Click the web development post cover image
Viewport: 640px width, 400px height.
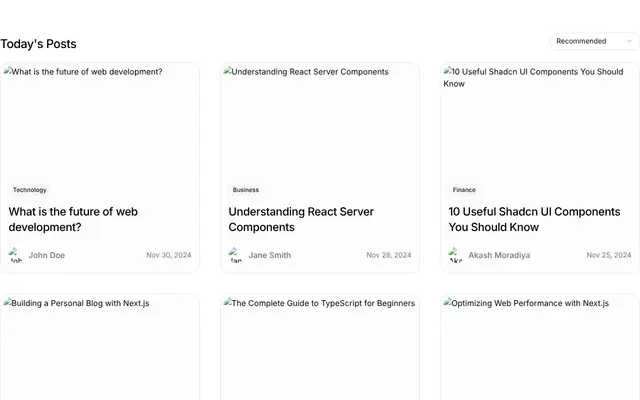point(100,122)
